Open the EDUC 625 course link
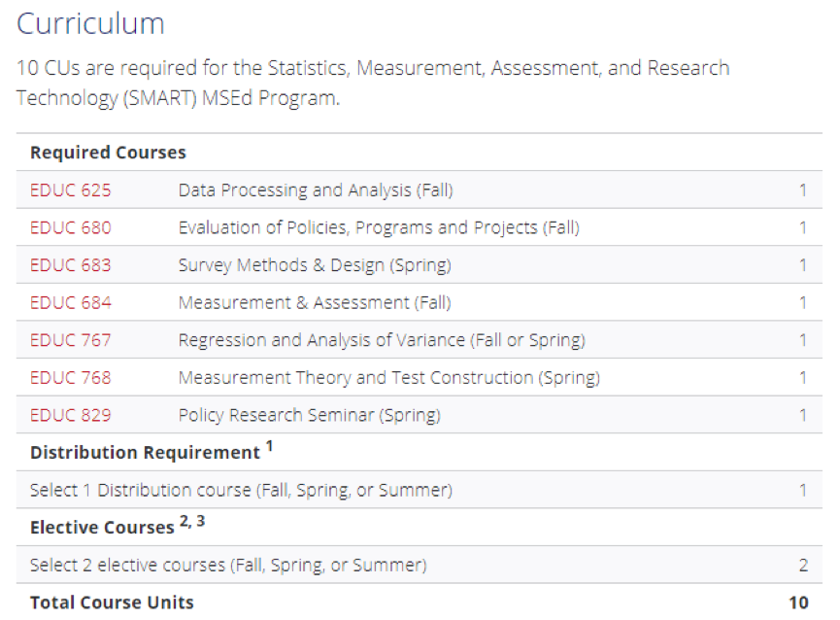This screenshot has height=620, width=840. pyautogui.click(x=70, y=190)
